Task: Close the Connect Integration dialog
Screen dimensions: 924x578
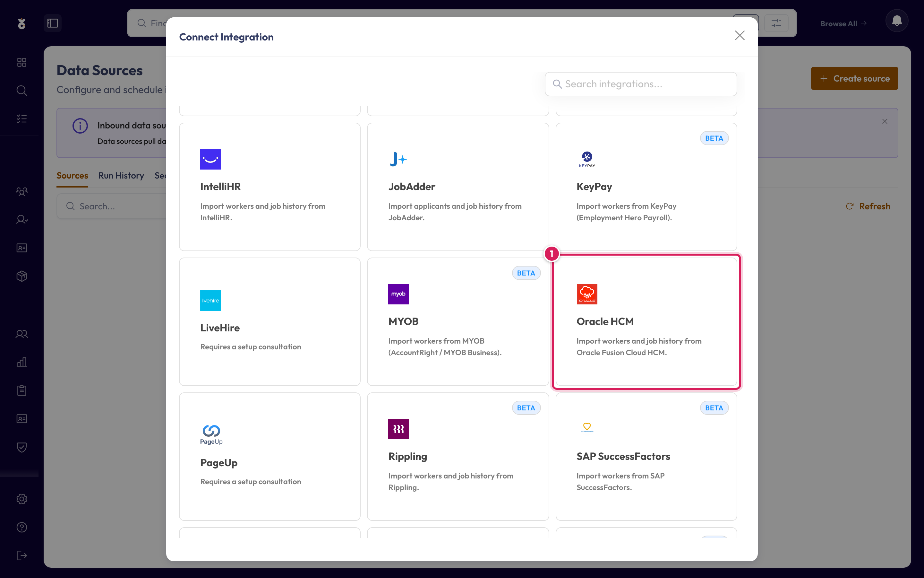Action: 740,36
